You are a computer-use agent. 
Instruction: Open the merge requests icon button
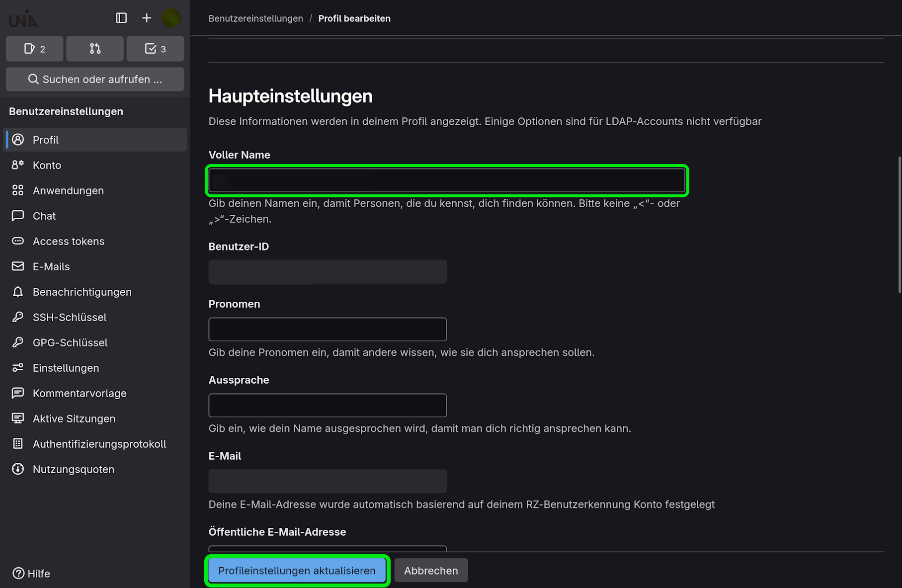point(95,49)
